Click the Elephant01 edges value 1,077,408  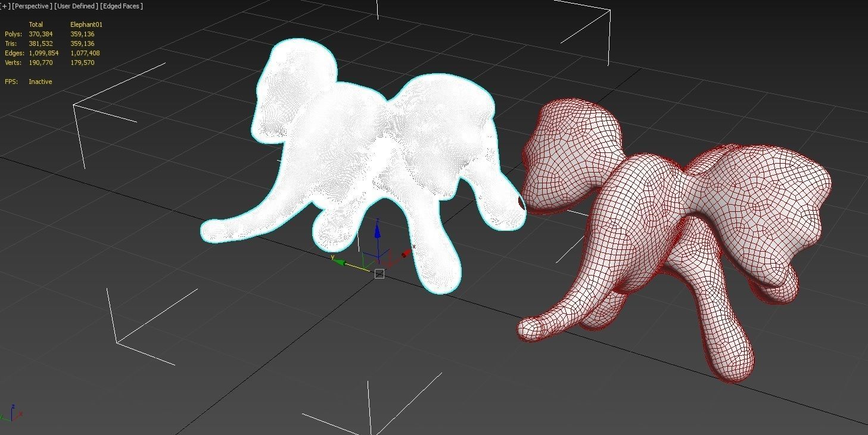[85, 53]
